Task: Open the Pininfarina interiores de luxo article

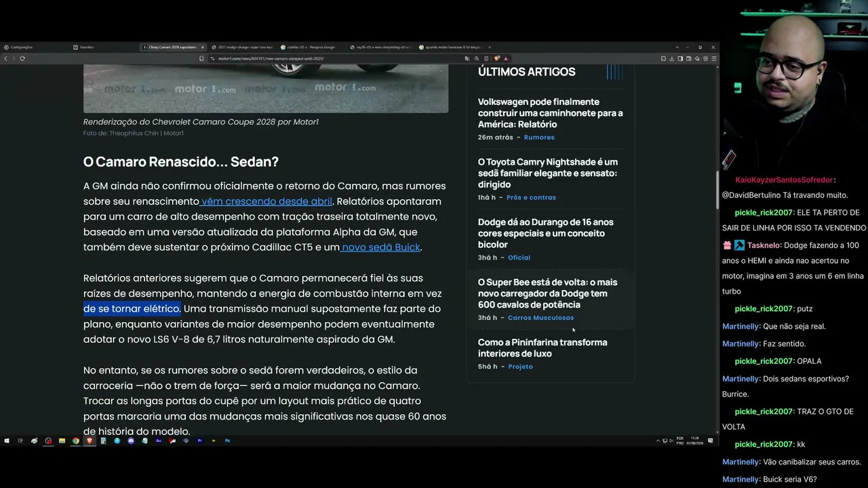Action: click(542, 348)
